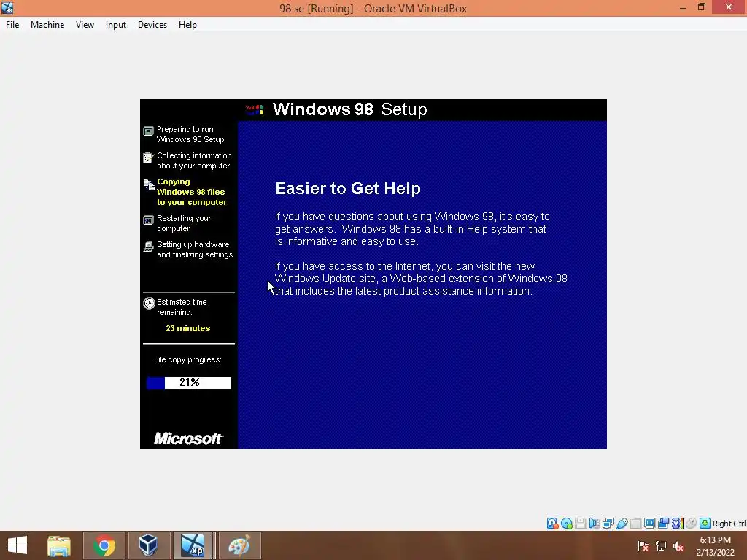The height and width of the screenshot is (560, 747).
Task: Click the USB devices status icon
Action: (x=622, y=524)
